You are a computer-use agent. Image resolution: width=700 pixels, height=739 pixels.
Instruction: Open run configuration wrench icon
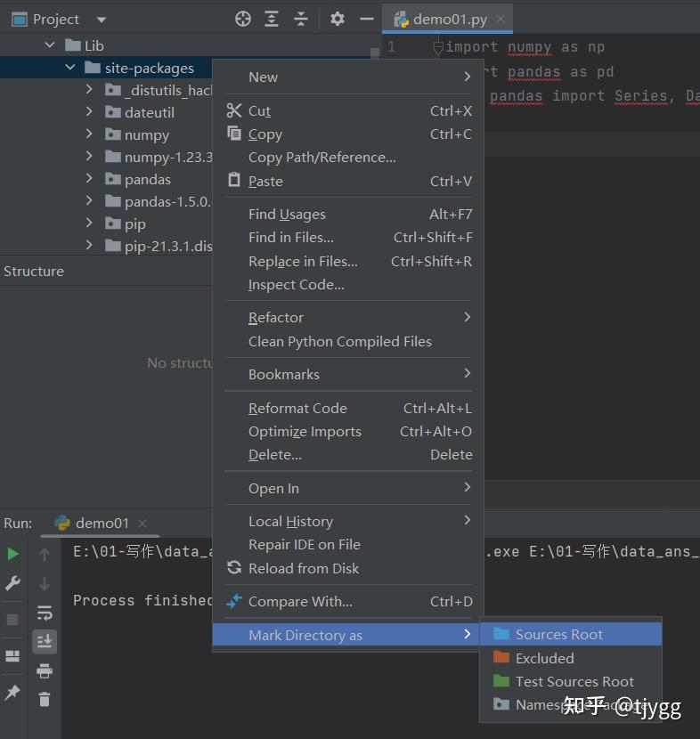12,583
